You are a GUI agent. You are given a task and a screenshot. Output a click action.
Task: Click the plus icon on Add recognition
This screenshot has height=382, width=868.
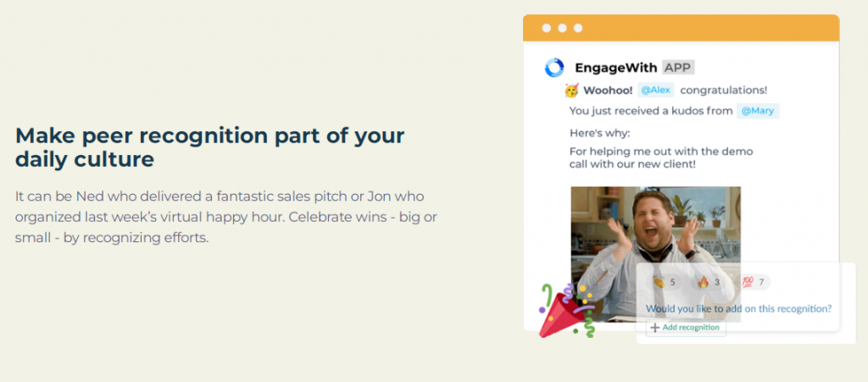pyautogui.click(x=654, y=328)
